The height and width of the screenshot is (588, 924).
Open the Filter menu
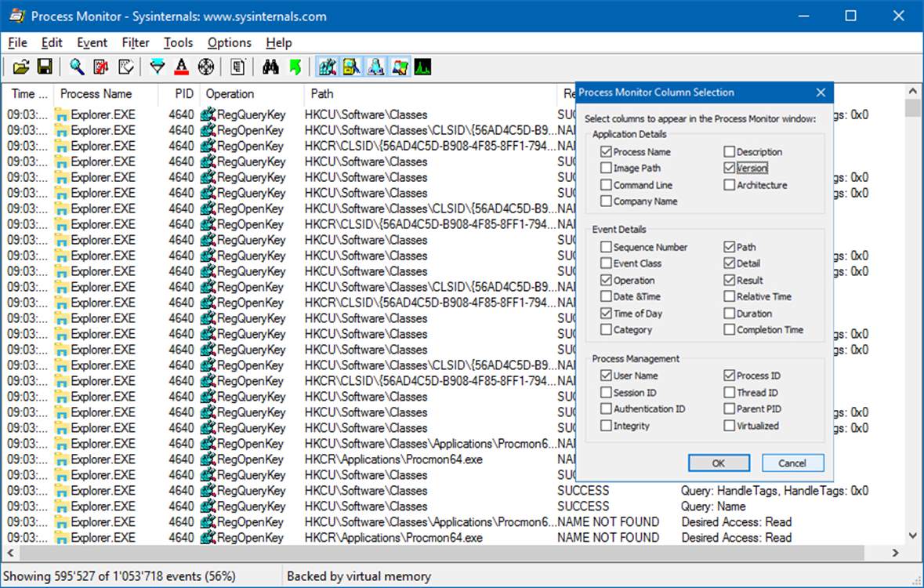(x=136, y=42)
